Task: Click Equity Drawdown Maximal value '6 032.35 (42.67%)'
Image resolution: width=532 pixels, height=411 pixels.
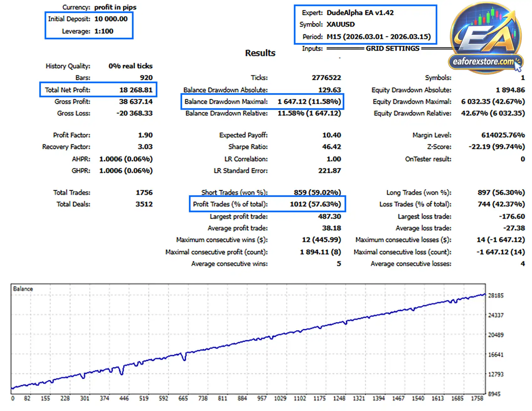Action: point(493,101)
